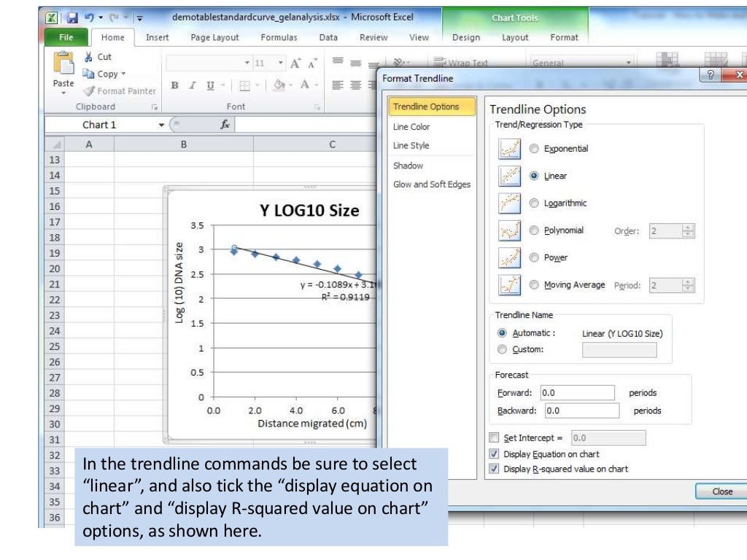The image size is (747, 560).
Task: Open the Chart Tools Layout tab
Action: click(x=515, y=38)
